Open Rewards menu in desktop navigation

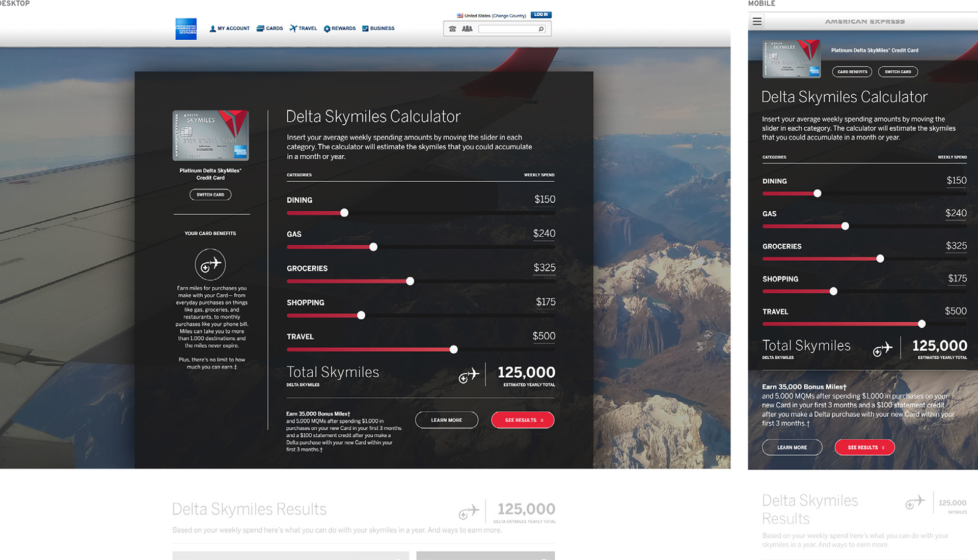pos(340,29)
